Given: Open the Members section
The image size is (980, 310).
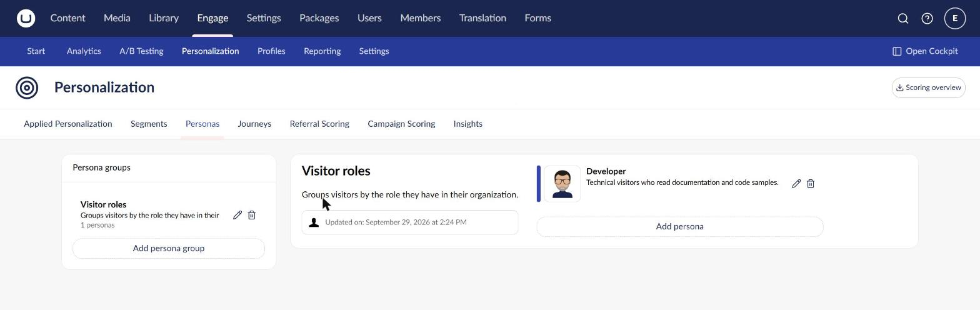Looking at the screenshot, I should 420,18.
